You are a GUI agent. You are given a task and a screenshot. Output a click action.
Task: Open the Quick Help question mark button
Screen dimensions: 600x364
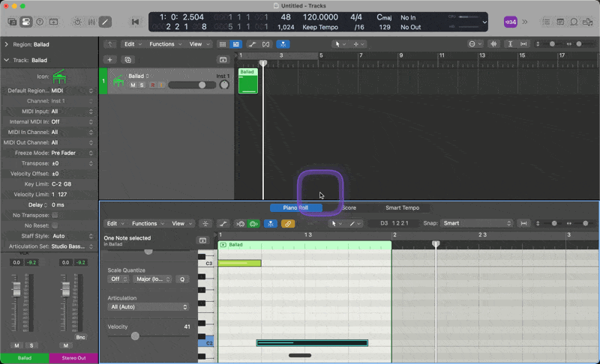tap(39, 22)
